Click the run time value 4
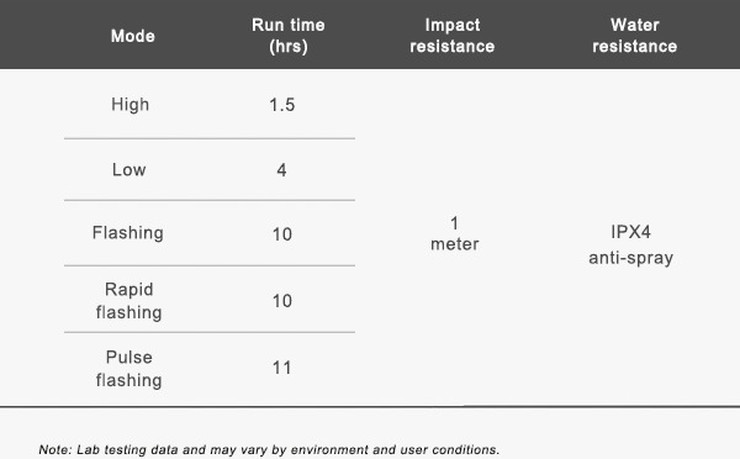The image size is (740, 459). click(x=282, y=170)
